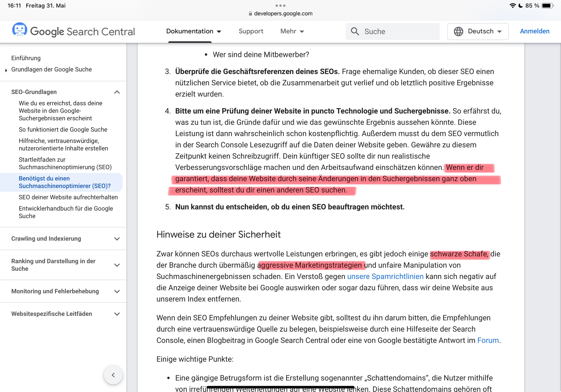This screenshot has width=561, height=392.
Task: Expand Monitoring und Fehlerbehebung section
Action: pos(117,291)
